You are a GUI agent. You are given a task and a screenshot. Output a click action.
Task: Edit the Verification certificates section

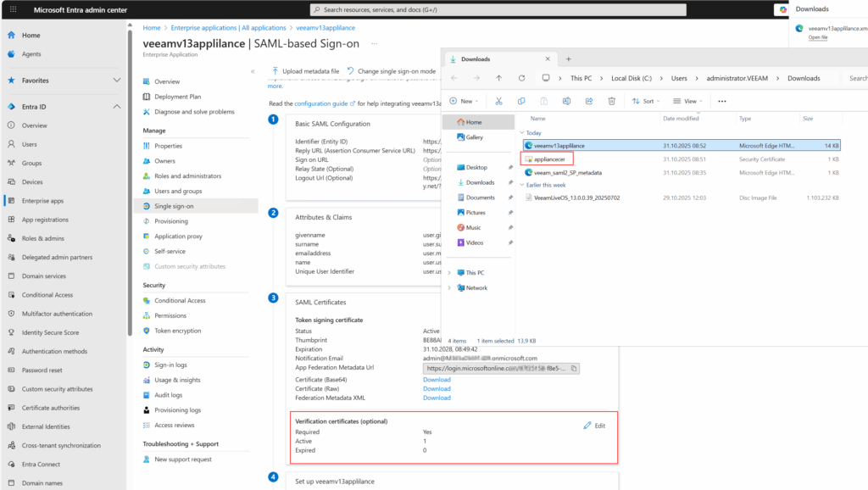594,426
